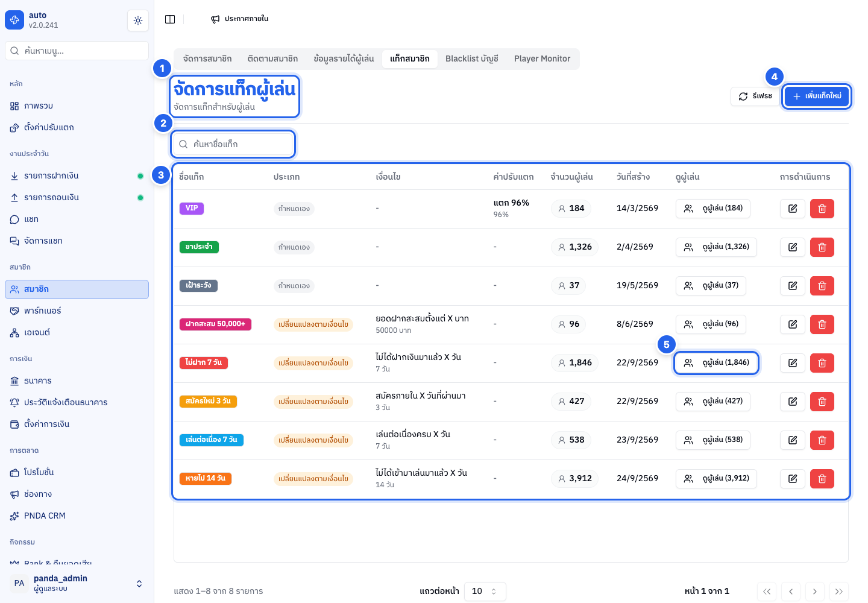
Task: Toggle the light/dark theme sun icon
Action: pyautogui.click(x=138, y=21)
